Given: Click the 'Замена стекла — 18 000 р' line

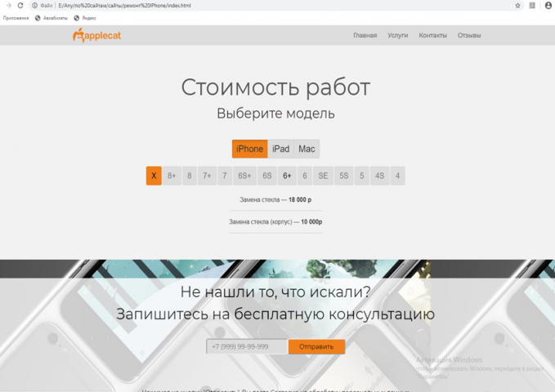Looking at the screenshot, I should [x=275, y=200].
